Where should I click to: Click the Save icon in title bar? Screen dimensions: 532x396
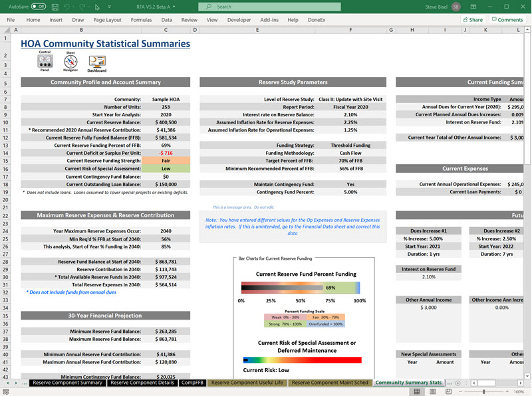pyautogui.click(x=55, y=6)
